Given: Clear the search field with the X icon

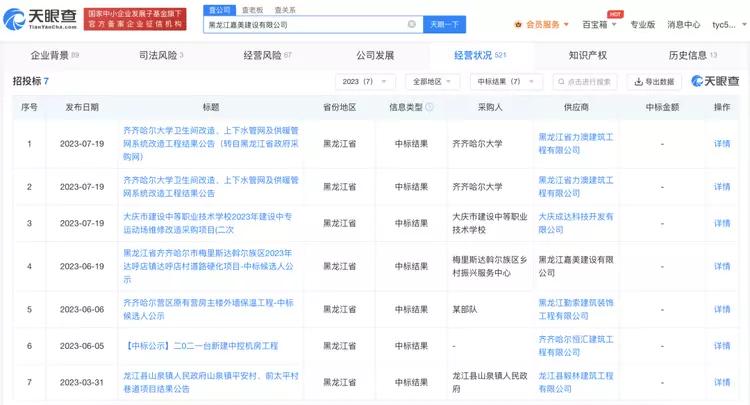Looking at the screenshot, I should [411, 24].
